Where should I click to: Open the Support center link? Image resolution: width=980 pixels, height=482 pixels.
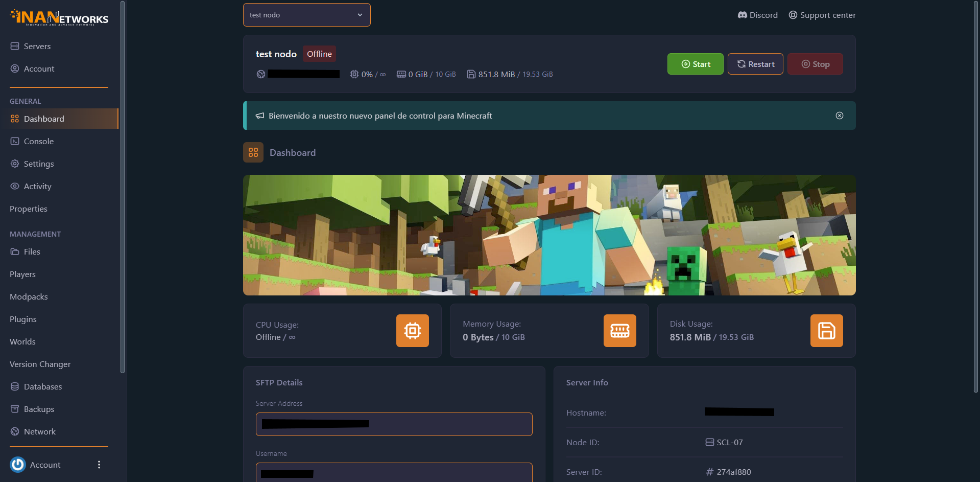pyautogui.click(x=822, y=15)
